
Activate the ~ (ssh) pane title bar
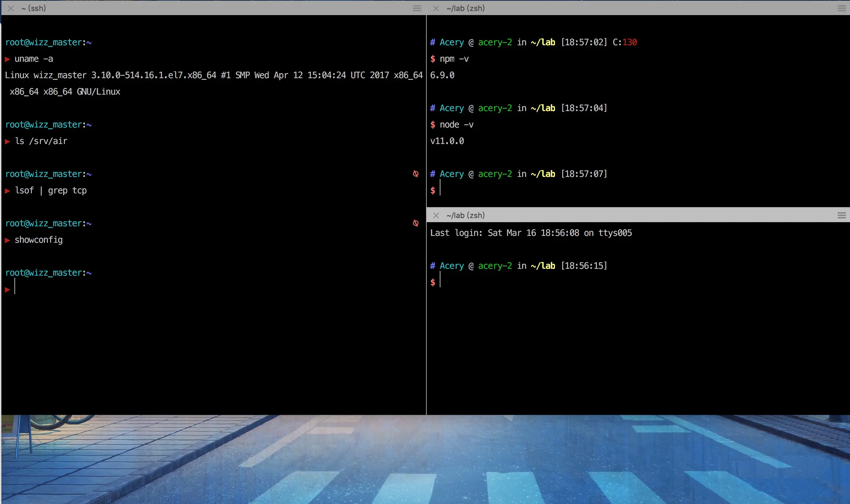[x=34, y=8]
